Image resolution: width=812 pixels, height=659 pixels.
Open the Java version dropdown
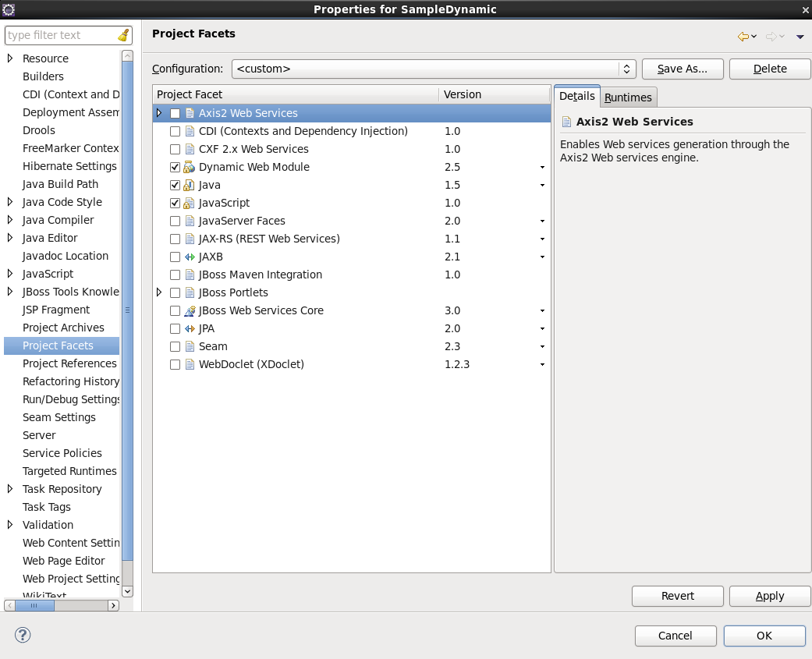542,185
